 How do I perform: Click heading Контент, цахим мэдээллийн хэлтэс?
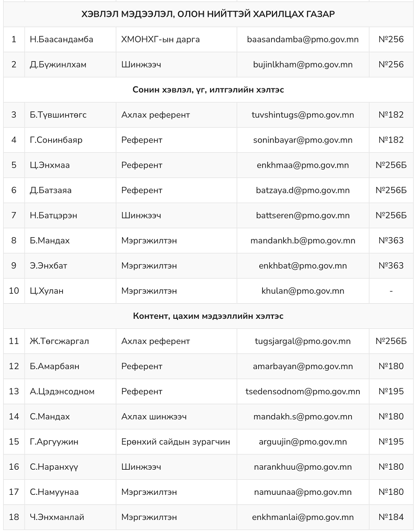coord(208,316)
